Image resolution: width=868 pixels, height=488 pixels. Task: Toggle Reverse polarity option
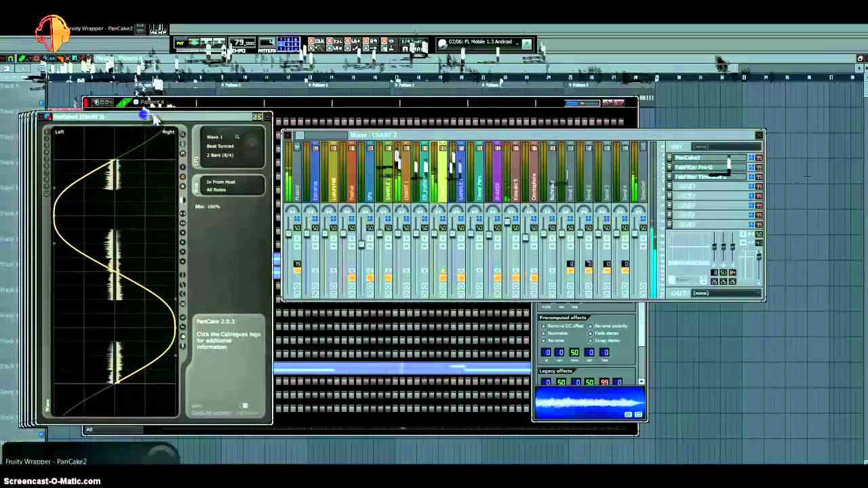[x=609, y=326]
